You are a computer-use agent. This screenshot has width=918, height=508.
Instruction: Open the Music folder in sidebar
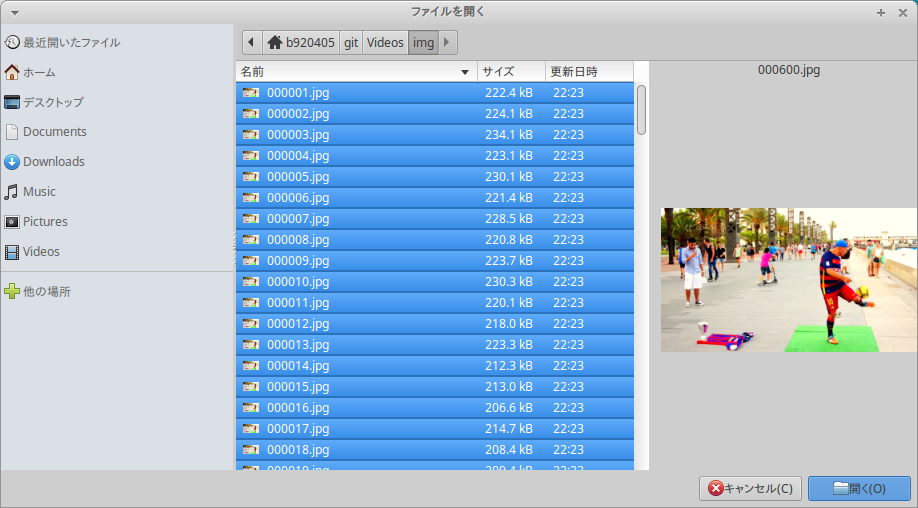point(30,191)
